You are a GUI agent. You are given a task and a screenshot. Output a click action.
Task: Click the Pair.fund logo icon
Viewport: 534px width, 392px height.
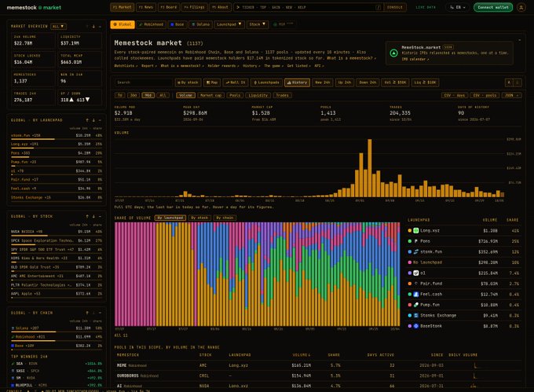click(416, 284)
